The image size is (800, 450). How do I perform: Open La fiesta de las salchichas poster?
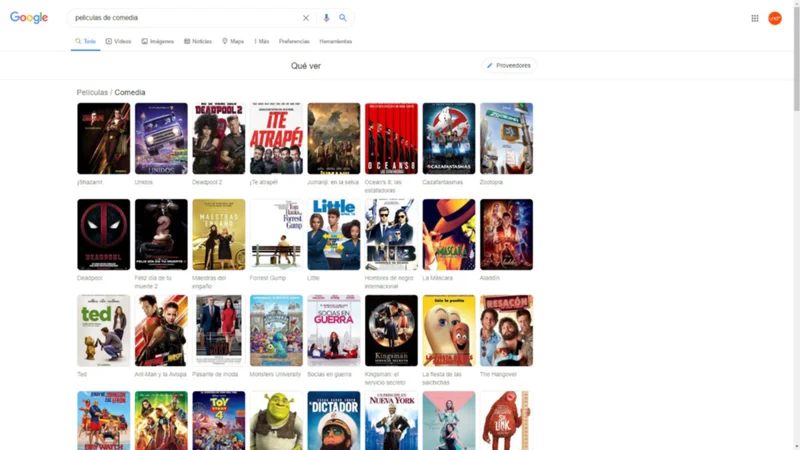(449, 331)
